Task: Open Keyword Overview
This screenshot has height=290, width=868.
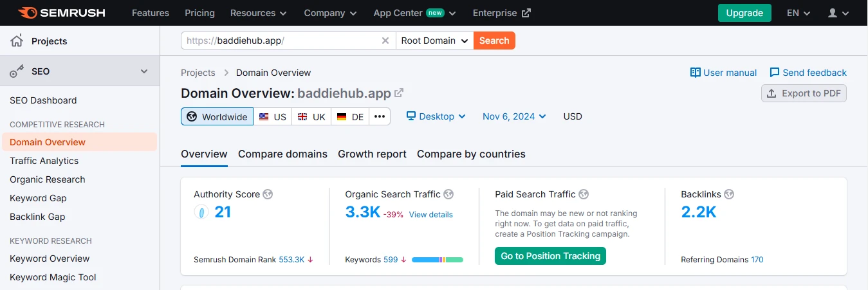Action: point(50,258)
